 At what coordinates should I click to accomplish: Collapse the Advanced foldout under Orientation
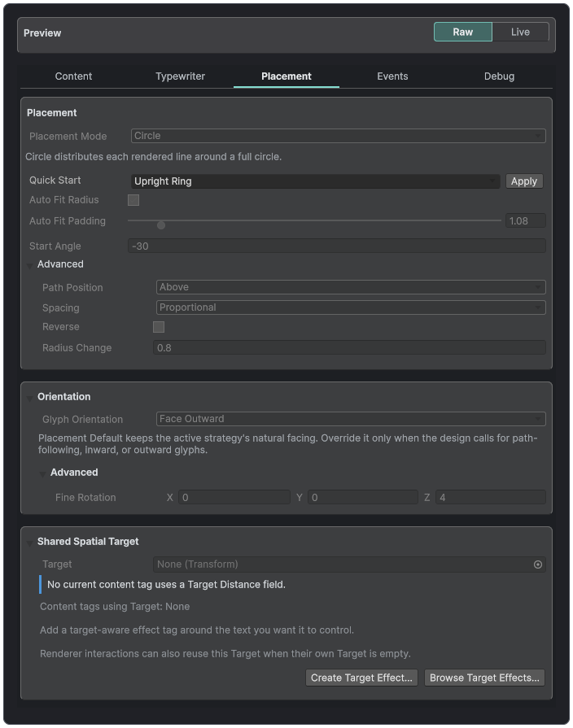(x=43, y=473)
